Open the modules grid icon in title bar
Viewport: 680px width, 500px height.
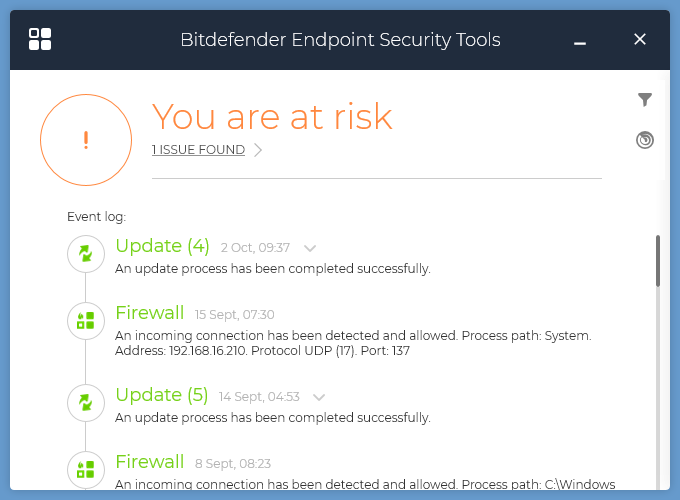40,39
